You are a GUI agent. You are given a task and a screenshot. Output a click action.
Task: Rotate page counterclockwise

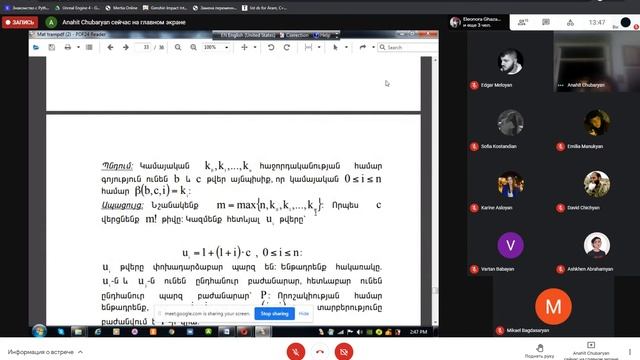271,47
